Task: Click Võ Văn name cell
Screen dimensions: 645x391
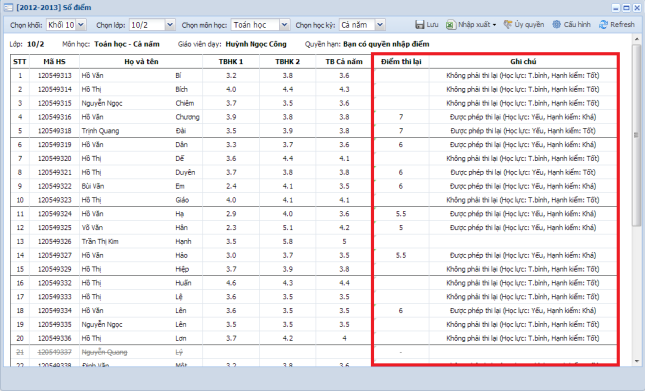Action: [92, 228]
